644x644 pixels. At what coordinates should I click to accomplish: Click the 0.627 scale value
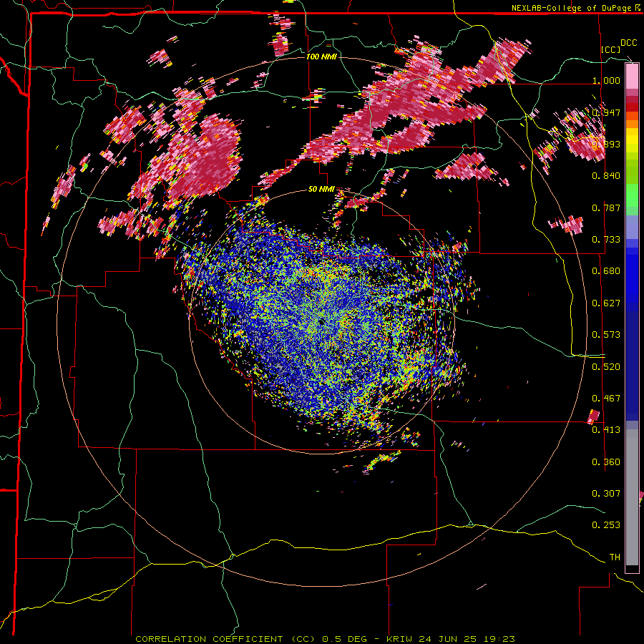606,303
